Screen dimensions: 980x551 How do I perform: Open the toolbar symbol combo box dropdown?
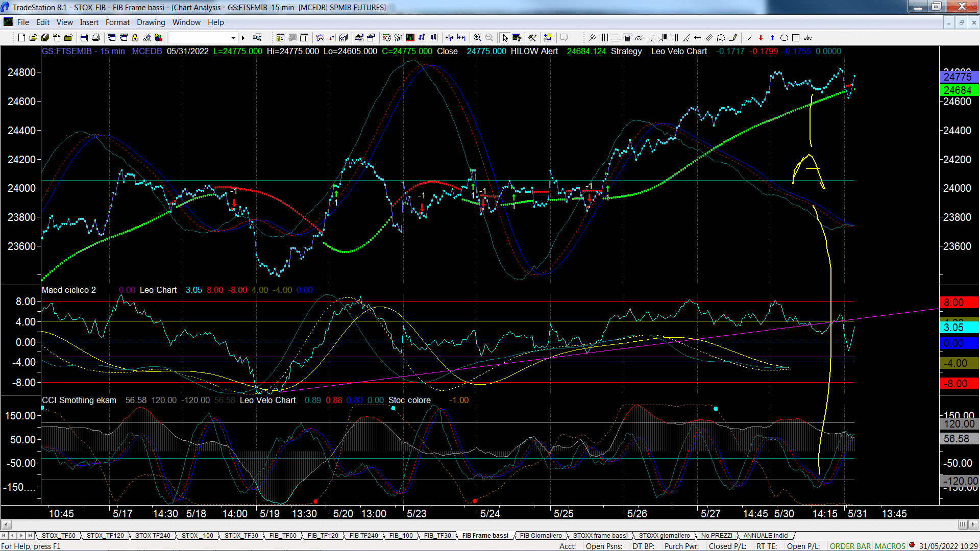pos(233,38)
